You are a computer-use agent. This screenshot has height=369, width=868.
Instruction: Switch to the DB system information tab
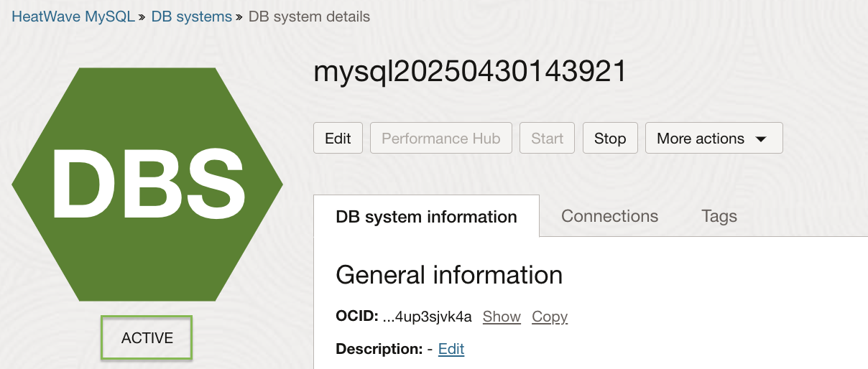tap(426, 216)
